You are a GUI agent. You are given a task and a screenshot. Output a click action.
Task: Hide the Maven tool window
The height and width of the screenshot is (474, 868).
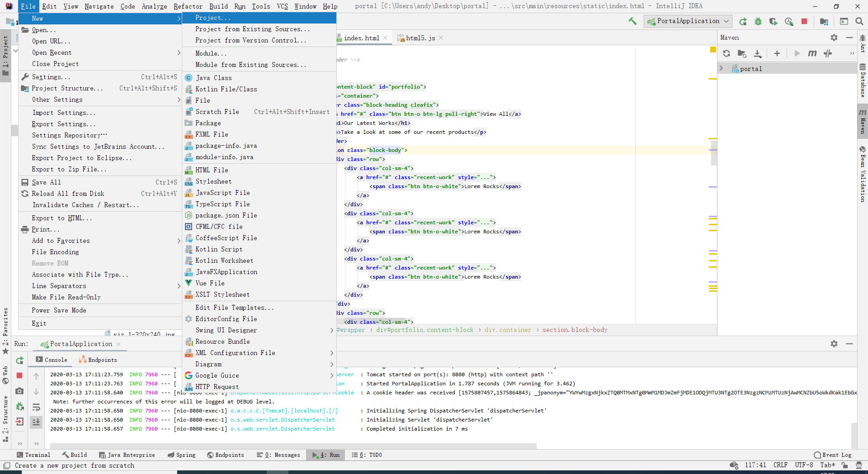click(849, 38)
